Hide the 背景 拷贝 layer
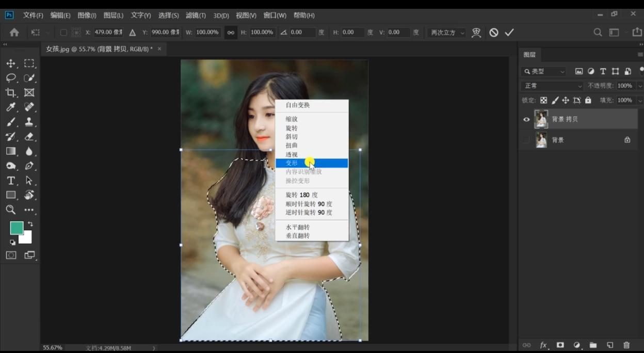The image size is (644, 353). (526, 119)
